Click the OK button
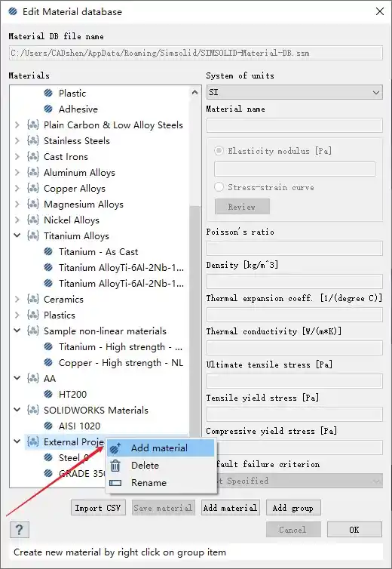This screenshot has width=392, height=569. (x=354, y=530)
